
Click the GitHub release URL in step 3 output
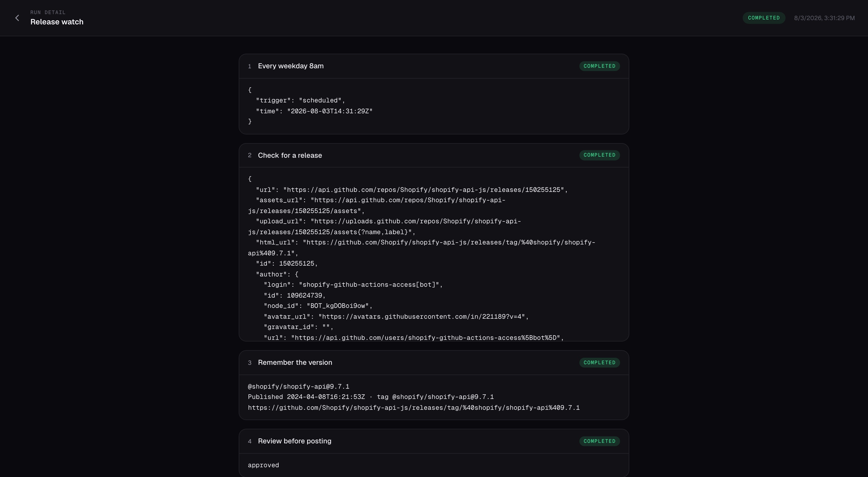click(414, 408)
